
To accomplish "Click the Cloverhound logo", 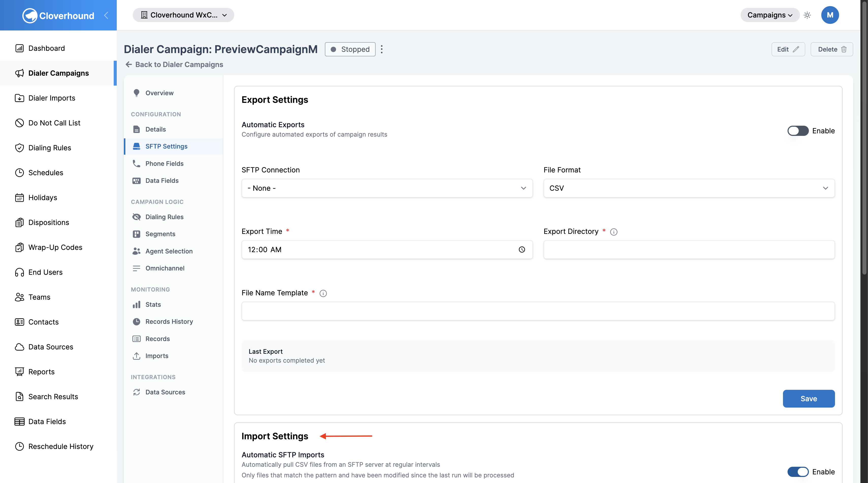I will 58,15.
